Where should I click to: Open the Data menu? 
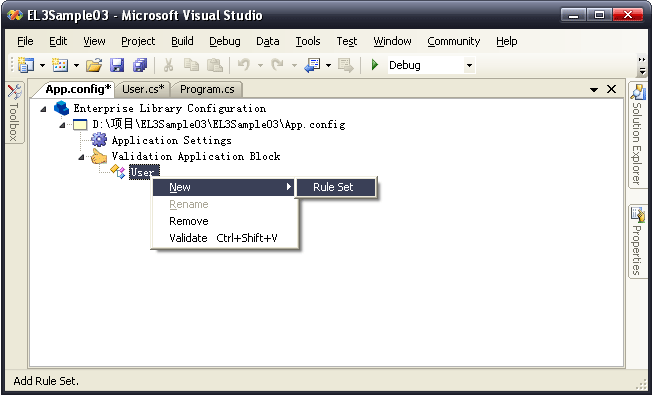(x=267, y=41)
